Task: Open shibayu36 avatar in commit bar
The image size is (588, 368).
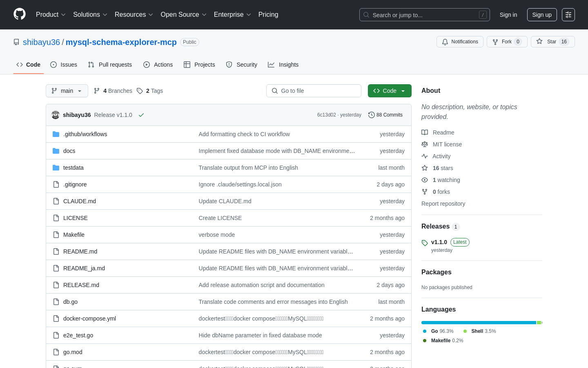Action: [x=56, y=115]
